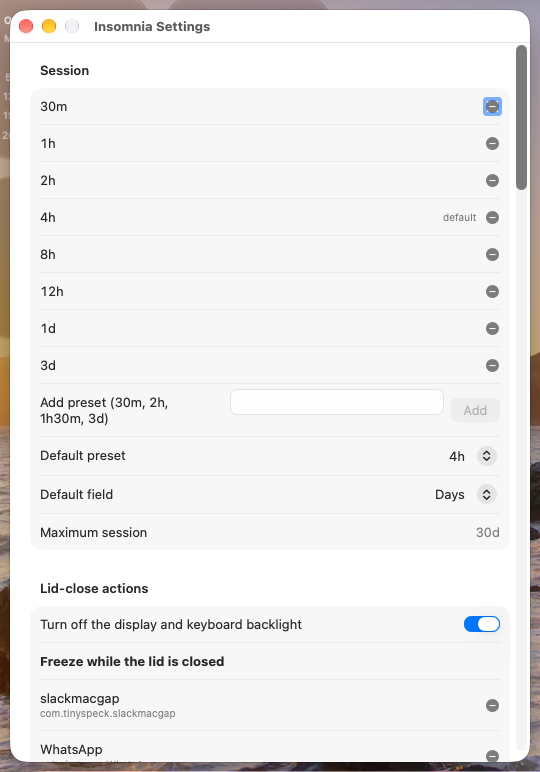Screen dimensions: 540x772
Task: Remove slackmacgap from freeze list
Action: coord(492,706)
